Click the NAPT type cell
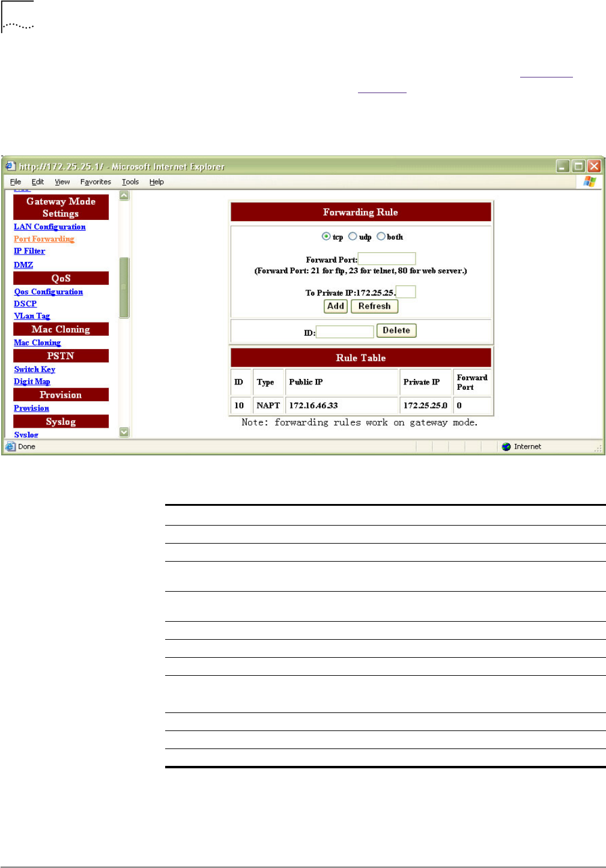Viewport: 606px width, 868px height. 268,405
